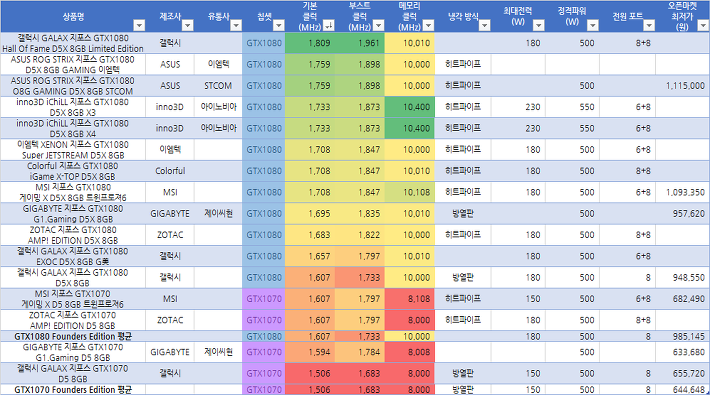Open the sorted 기본 클럭 filter button

click(x=329, y=25)
